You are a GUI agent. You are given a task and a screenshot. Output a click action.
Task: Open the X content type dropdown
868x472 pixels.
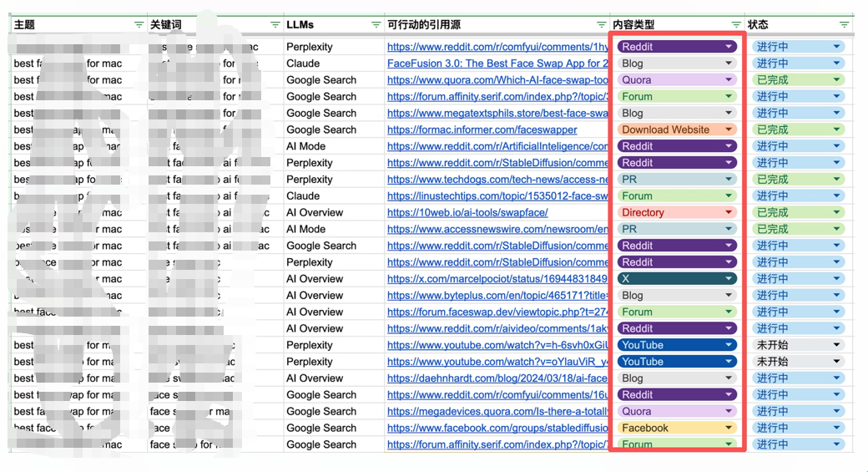coord(677,279)
